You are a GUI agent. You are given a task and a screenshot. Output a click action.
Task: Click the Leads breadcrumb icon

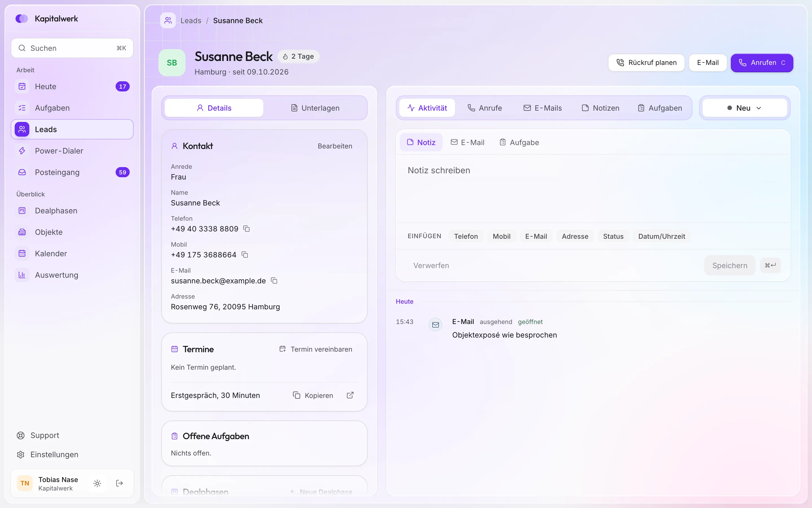[168, 21]
